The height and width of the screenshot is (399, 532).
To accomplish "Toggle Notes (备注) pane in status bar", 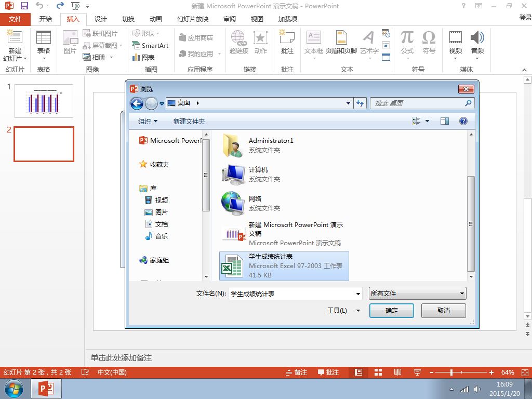I will point(297,373).
